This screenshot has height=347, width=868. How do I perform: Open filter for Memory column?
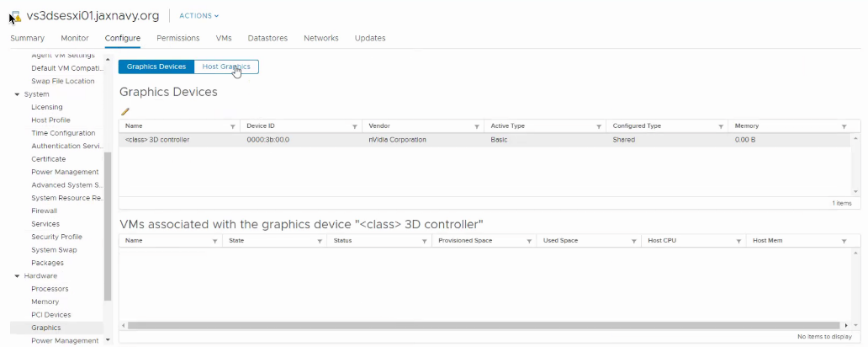[x=844, y=126]
